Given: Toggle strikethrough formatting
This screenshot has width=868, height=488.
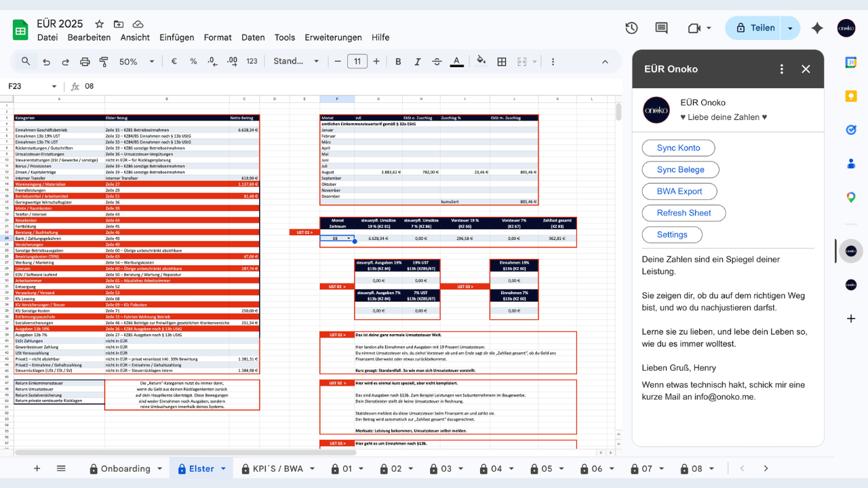Looking at the screenshot, I should [x=437, y=62].
